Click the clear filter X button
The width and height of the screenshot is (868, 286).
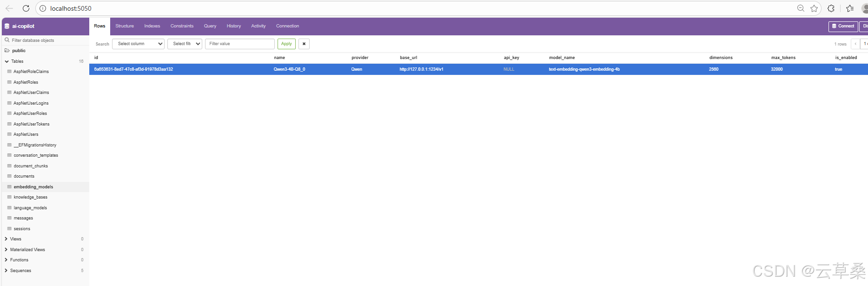pyautogui.click(x=304, y=44)
